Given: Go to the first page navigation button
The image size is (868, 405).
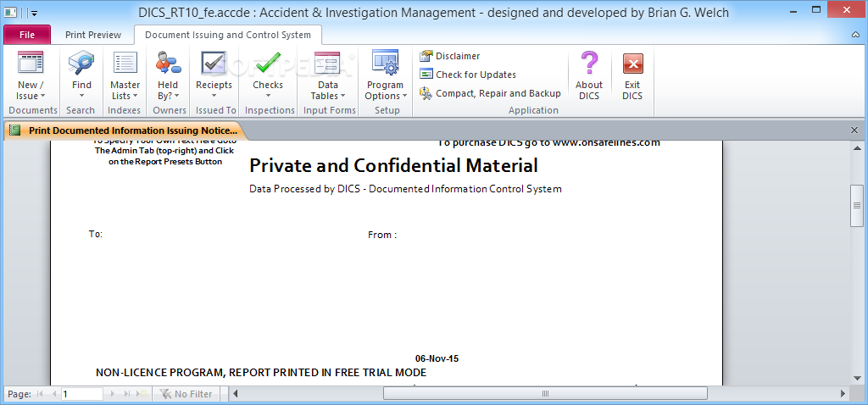Looking at the screenshot, I should coord(40,394).
